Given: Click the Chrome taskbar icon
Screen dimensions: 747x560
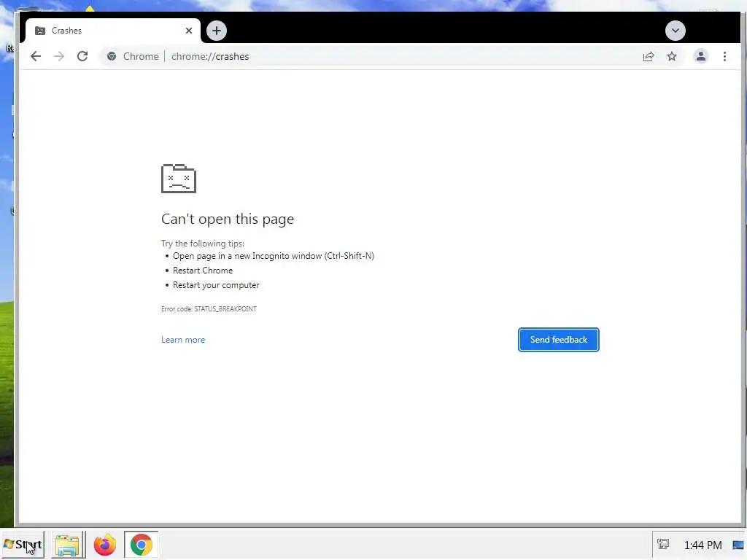Looking at the screenshot, I should pos(141,545).
